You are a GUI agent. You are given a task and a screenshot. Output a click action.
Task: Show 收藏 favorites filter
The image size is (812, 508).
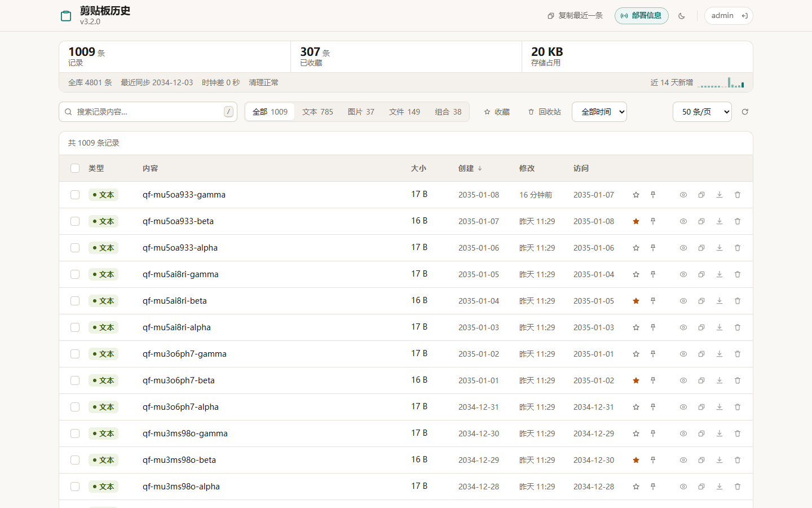pos(497,112)
